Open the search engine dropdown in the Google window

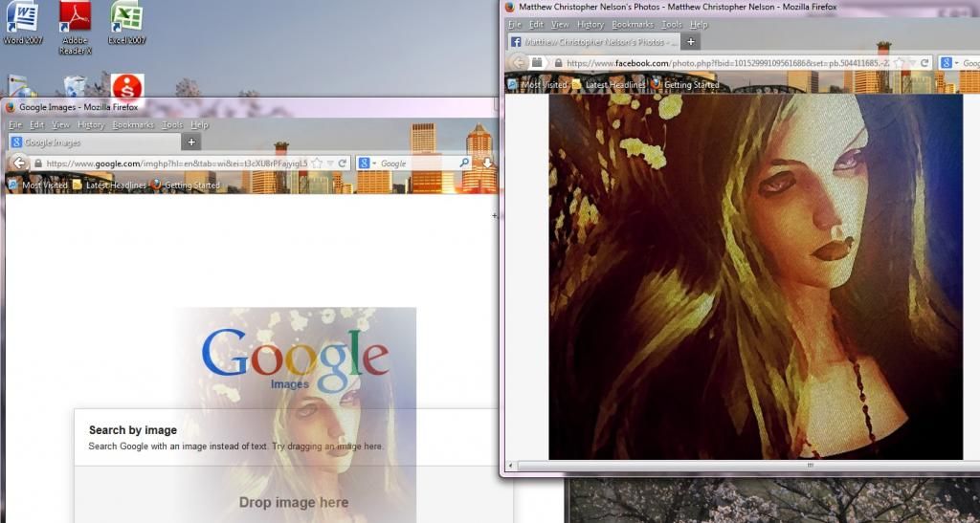(x=374, y=163)
